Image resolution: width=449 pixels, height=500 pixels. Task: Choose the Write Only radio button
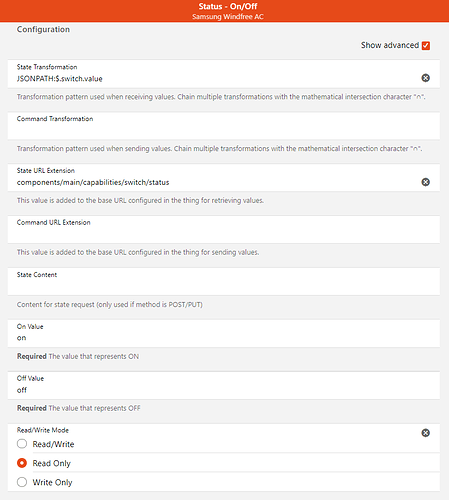[22, 482]
